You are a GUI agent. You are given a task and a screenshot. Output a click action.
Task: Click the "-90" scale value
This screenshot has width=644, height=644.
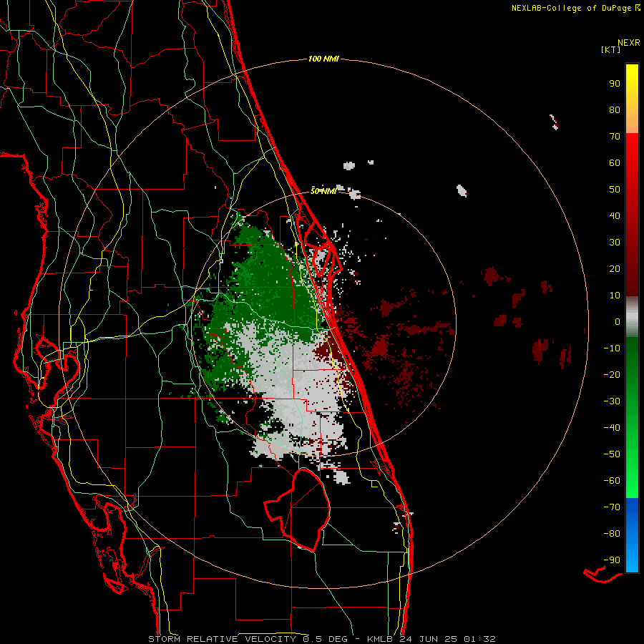(x=612, y=560)
